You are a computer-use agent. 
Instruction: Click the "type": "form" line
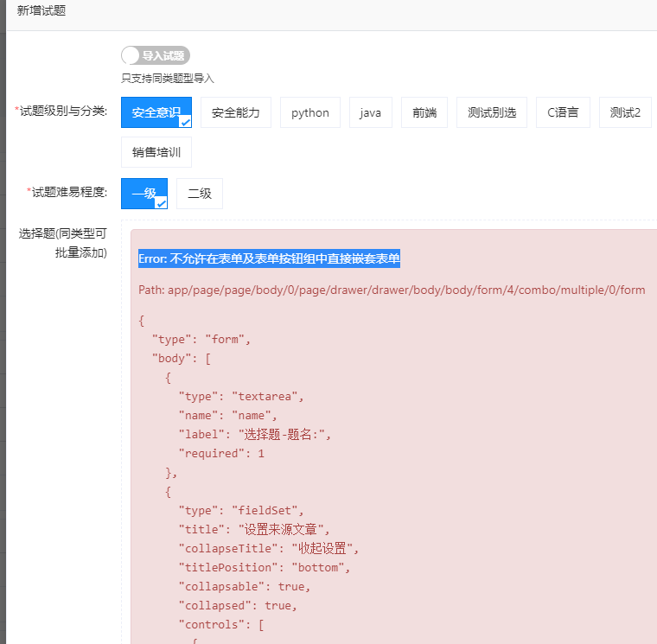(x=201, y=339)
